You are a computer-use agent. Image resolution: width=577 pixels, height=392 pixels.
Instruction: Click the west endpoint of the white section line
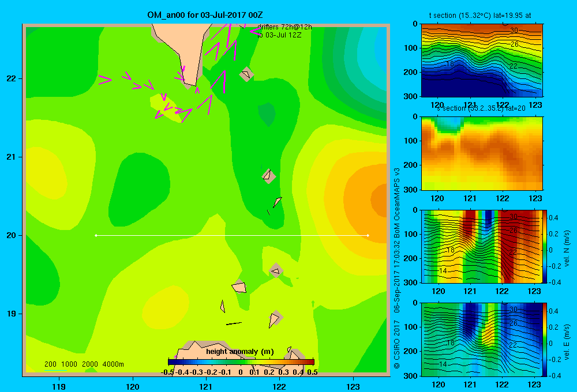coord(96,235)
